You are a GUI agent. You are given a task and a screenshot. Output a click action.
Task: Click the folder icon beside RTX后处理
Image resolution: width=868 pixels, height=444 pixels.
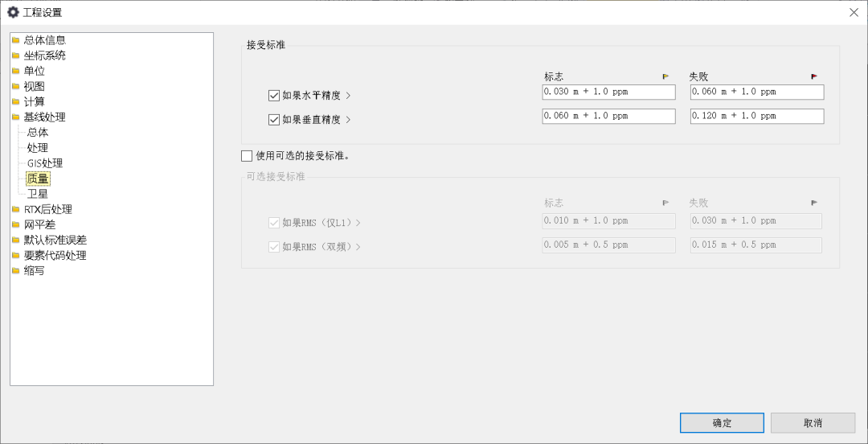coord(16,209)
